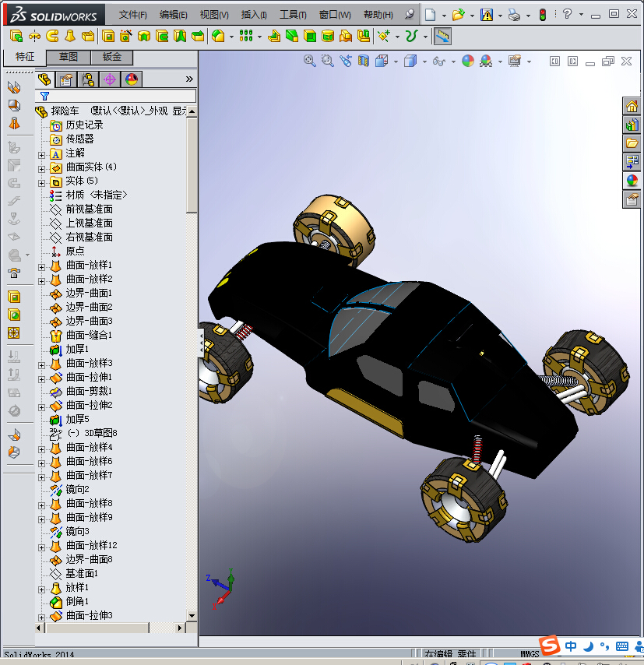The height and width of the screenshot is (665, 644).
Task: Click the Rebuild traffic light icon
Action: tap(543, 15)
